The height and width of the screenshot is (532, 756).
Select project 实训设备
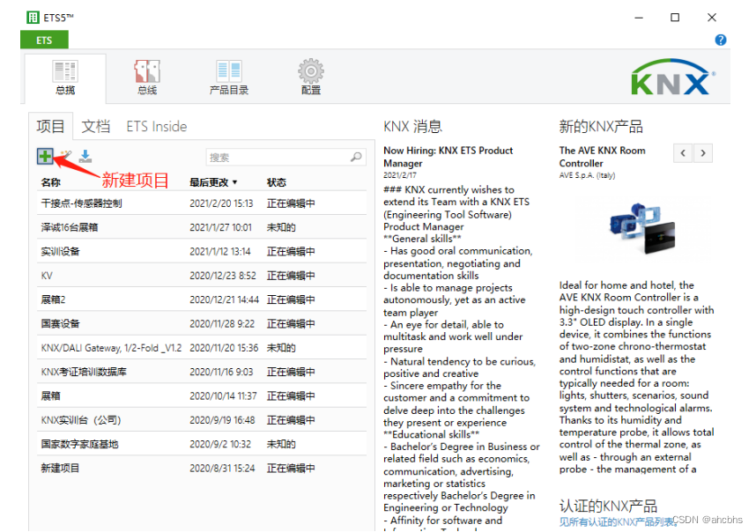pyautogui.click(x=202, y=252)
